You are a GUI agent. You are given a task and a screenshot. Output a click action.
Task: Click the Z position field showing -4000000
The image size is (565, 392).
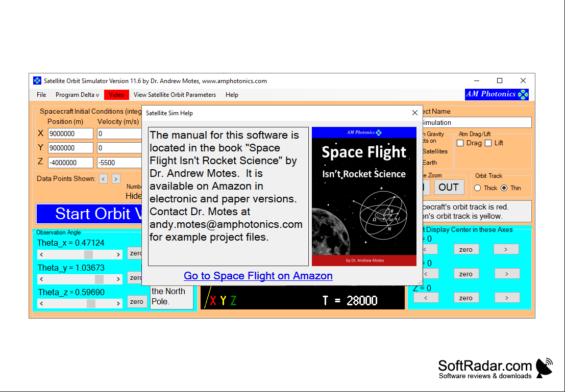[70, 163]
